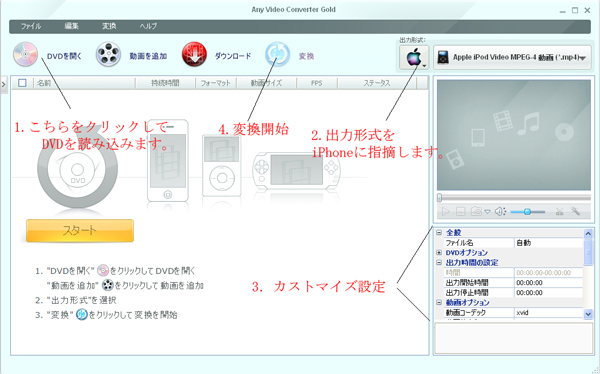Click the 動画コーデック value xvid
Screen dimensions: 600x374
549,312
